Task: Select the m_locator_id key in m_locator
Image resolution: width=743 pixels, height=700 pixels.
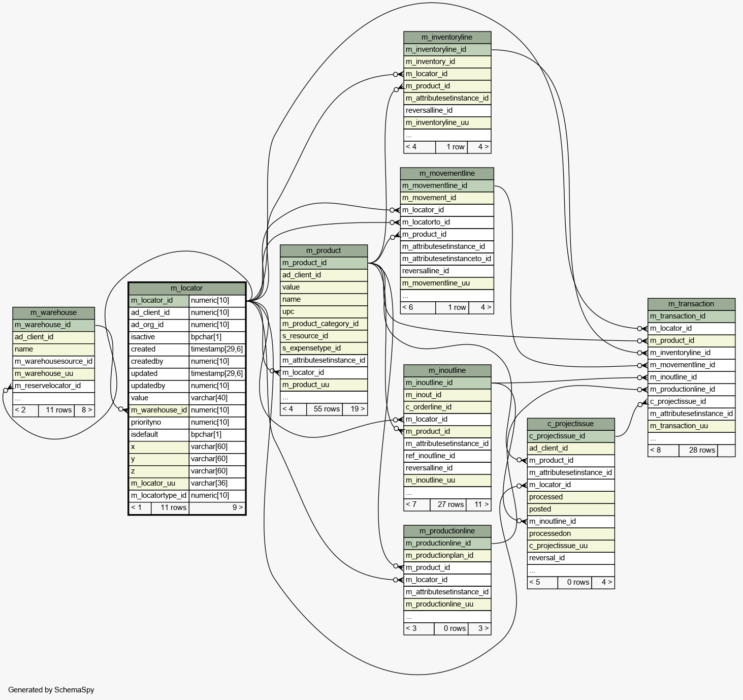Action: point(159,300)
